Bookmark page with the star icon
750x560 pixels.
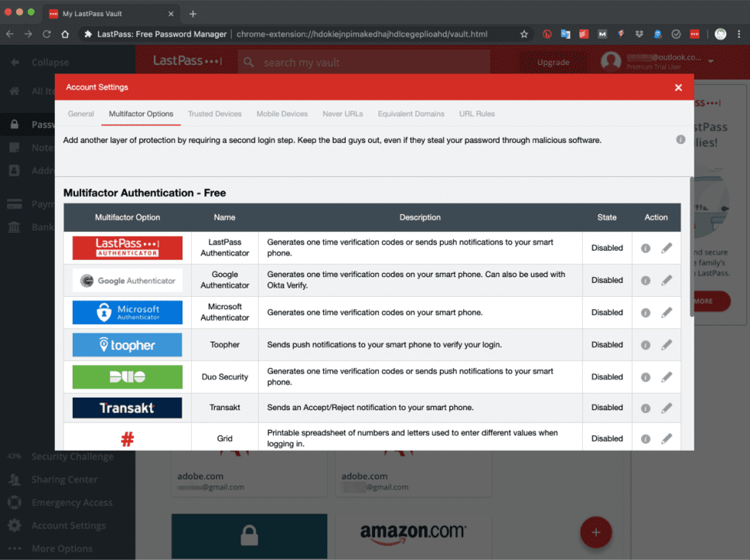tap(523, 34)
